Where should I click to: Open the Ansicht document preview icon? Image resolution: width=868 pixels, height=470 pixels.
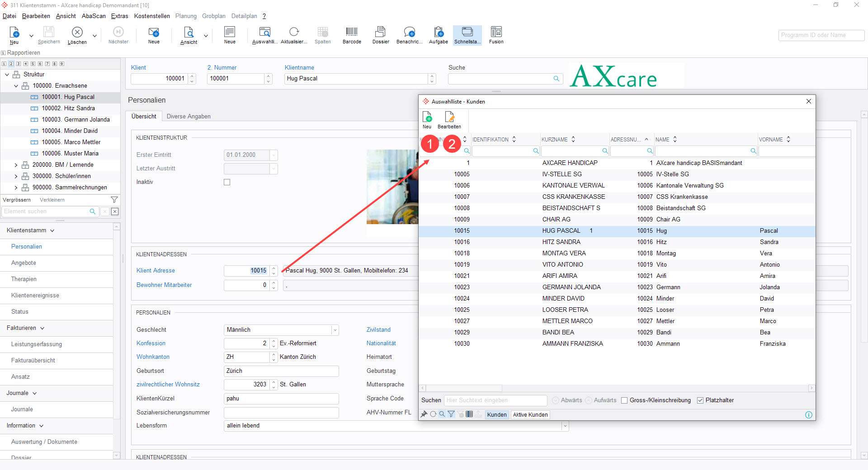pos(189,35)
